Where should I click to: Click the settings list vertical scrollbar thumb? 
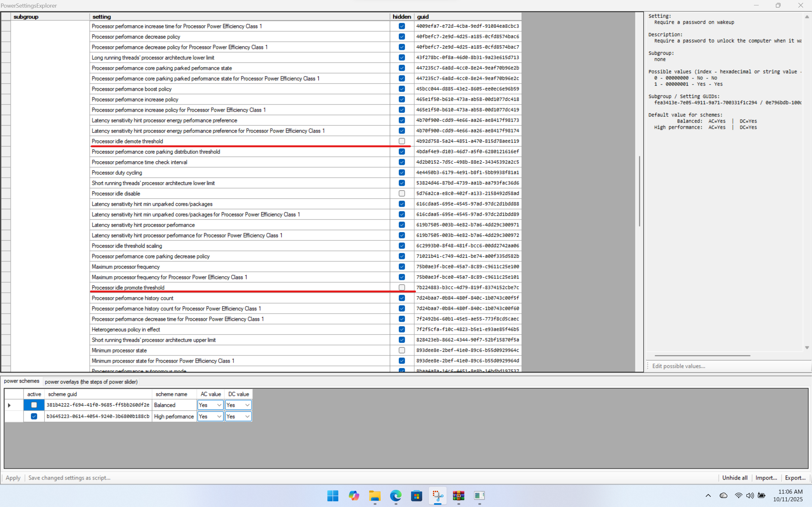[x=639, y=191]
